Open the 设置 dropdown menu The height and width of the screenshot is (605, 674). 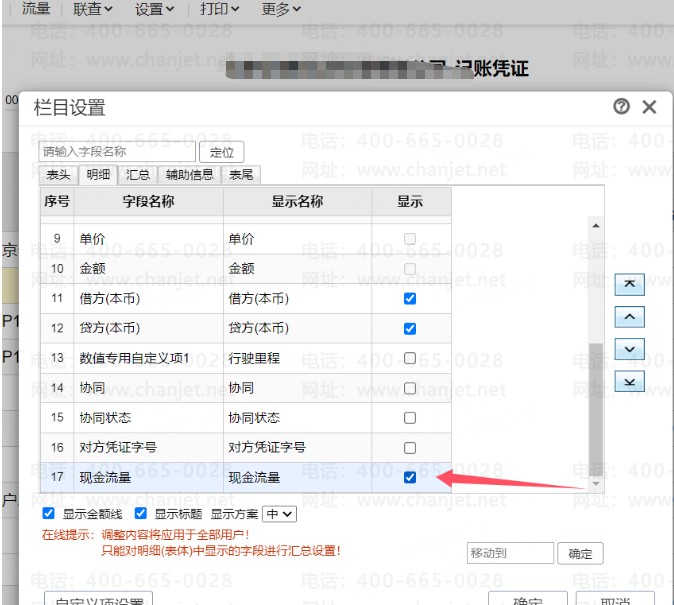155,9
